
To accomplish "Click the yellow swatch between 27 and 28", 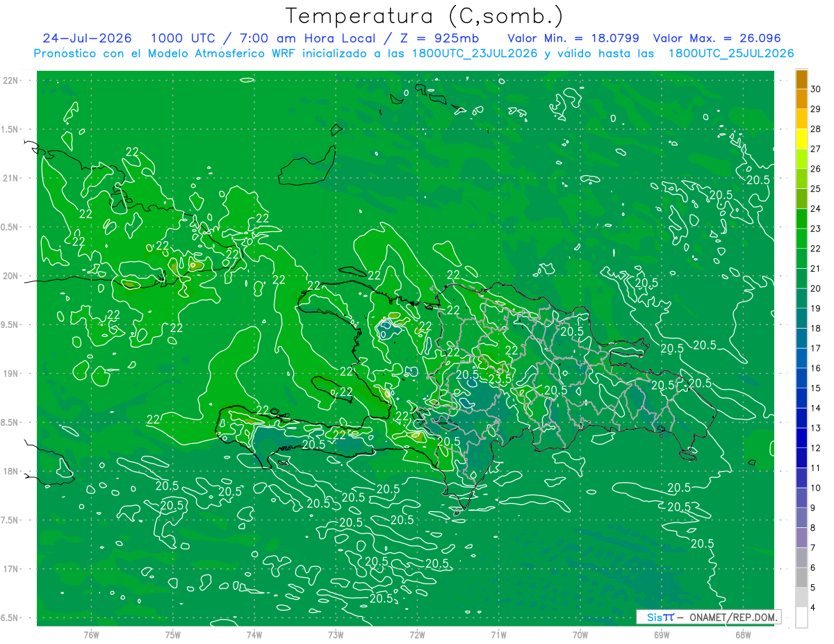I will [x=801, y=140].
